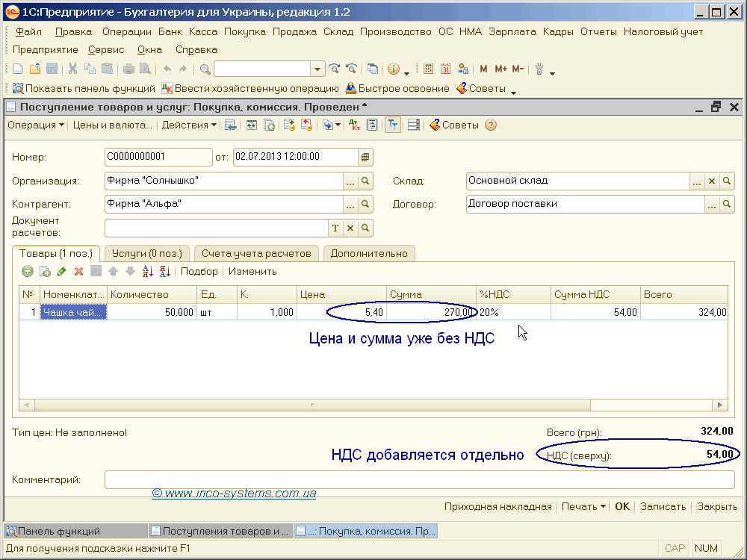Click Приходная накладная print button
The width and height of the screenshot is (747, 560).
pyautogui.click(x=498, y=507)
